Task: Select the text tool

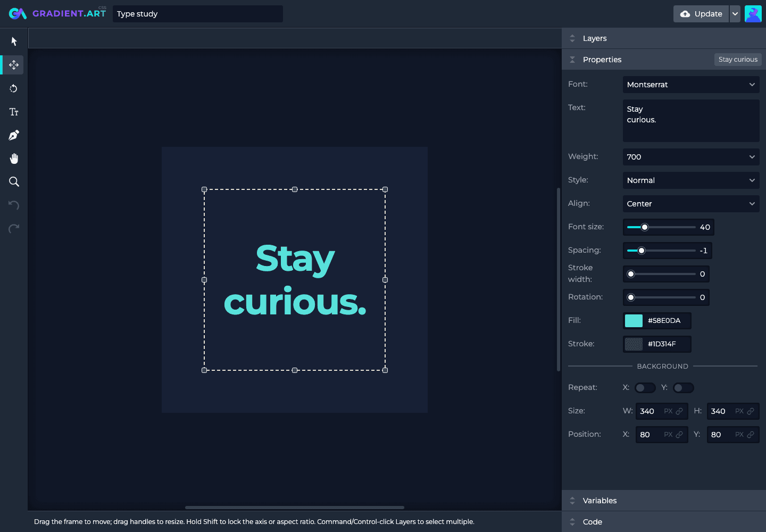Action: pyautogui.click(x=14, y=112)
